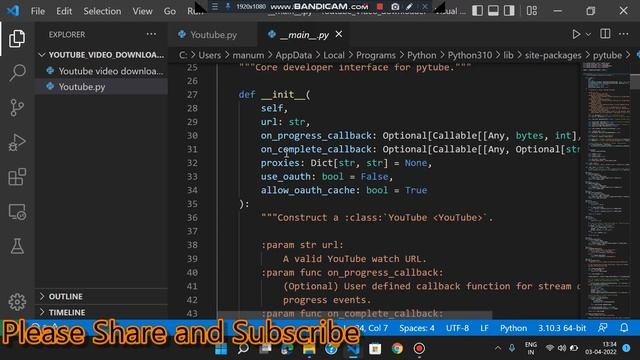This screenshot has width=640, height=360.
Task: Open the View menu
Action: [142, 11]
